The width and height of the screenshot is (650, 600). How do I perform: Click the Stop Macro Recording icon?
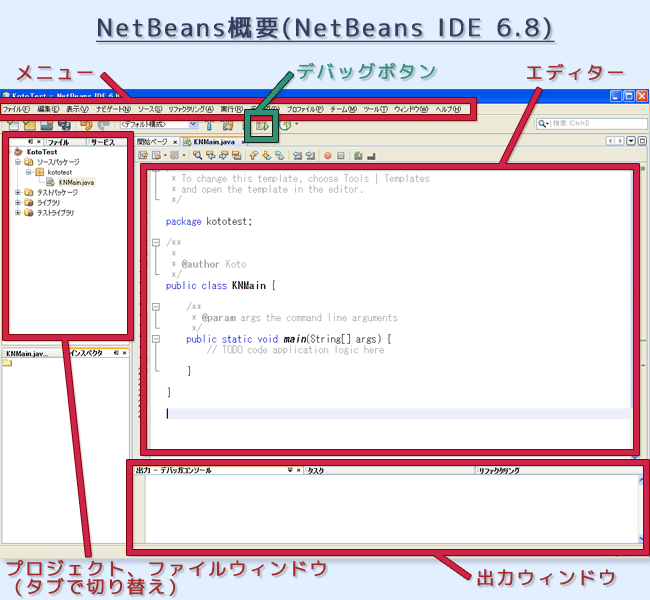click(341, 156)
